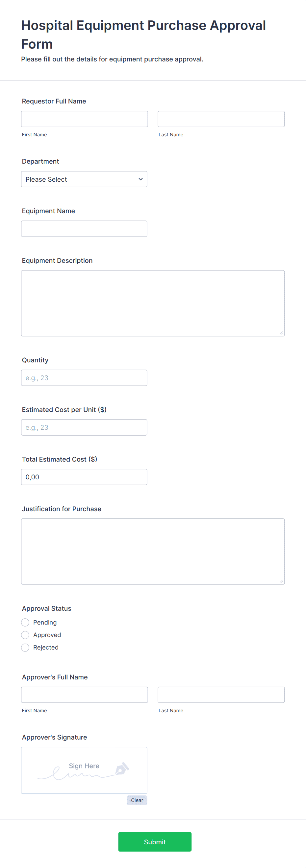Viewport: 306px width, 868px height.
Task: Focus the Estimated Cost per Unit field
Action: click(x=84, y=427)
